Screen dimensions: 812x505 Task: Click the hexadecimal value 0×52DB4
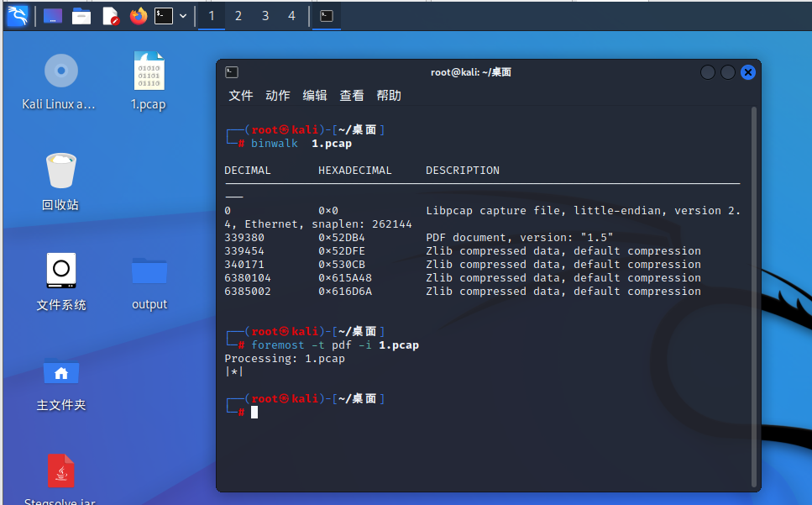[342, 238]
